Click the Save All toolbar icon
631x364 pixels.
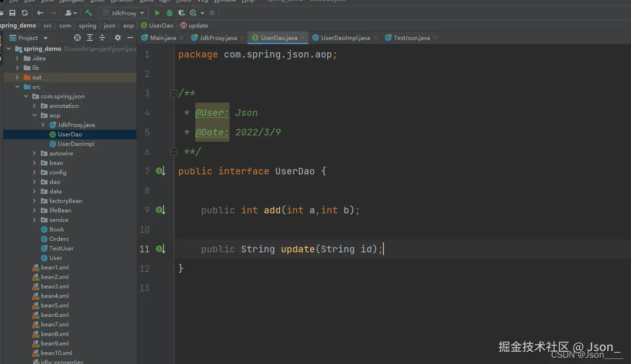(12, 13)
